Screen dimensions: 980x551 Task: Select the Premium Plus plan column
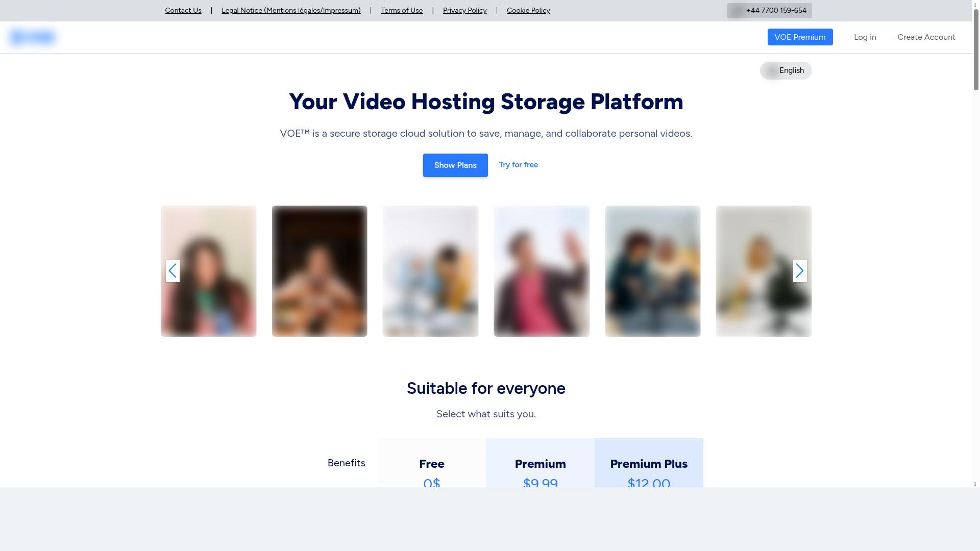coord(648,464)
